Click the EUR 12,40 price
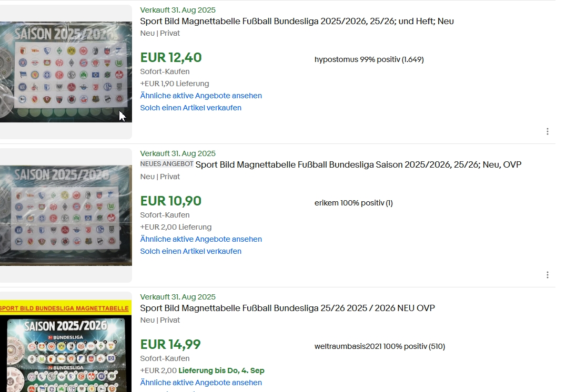The width and height of the screenshot is (576, 392). pyautogui.click(x=171, y=58)
